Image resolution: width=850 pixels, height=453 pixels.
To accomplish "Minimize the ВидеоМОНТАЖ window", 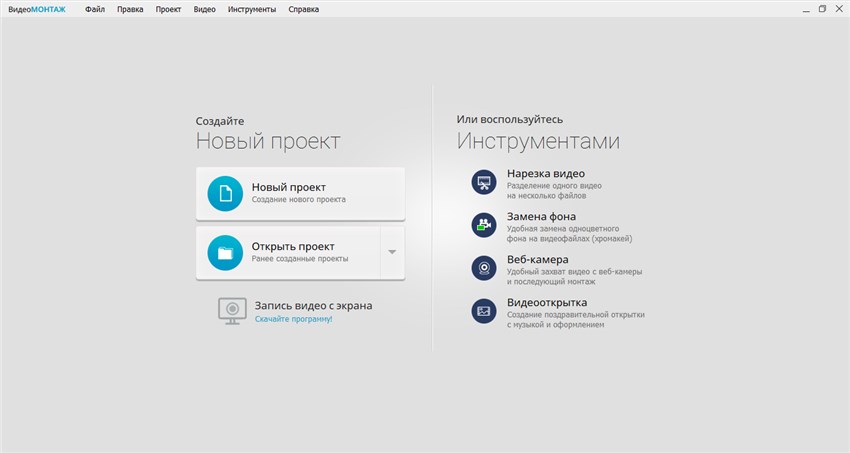I will (x=806, y=9).
